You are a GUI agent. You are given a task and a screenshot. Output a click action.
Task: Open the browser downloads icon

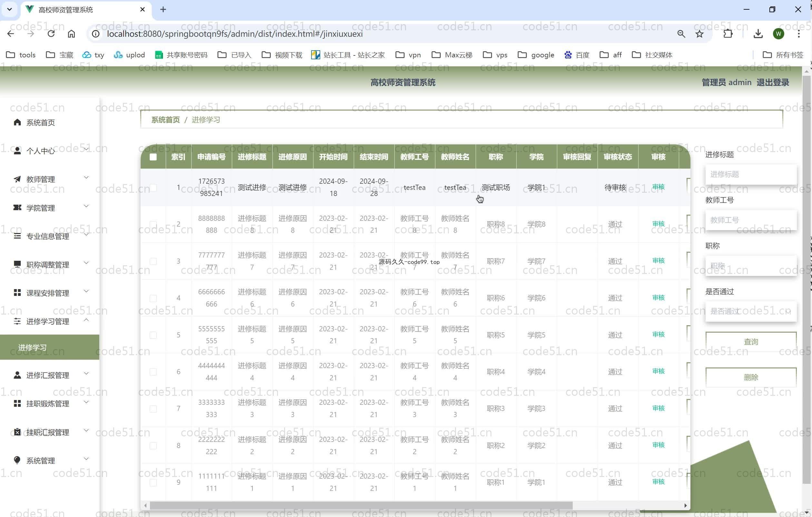point(758,34)
